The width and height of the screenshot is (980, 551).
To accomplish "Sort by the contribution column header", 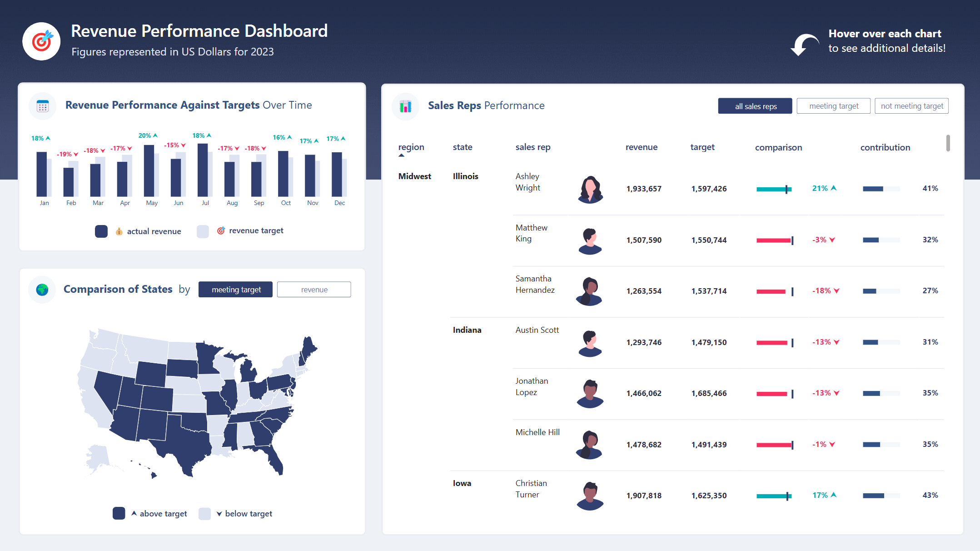I will click(885, 147).
